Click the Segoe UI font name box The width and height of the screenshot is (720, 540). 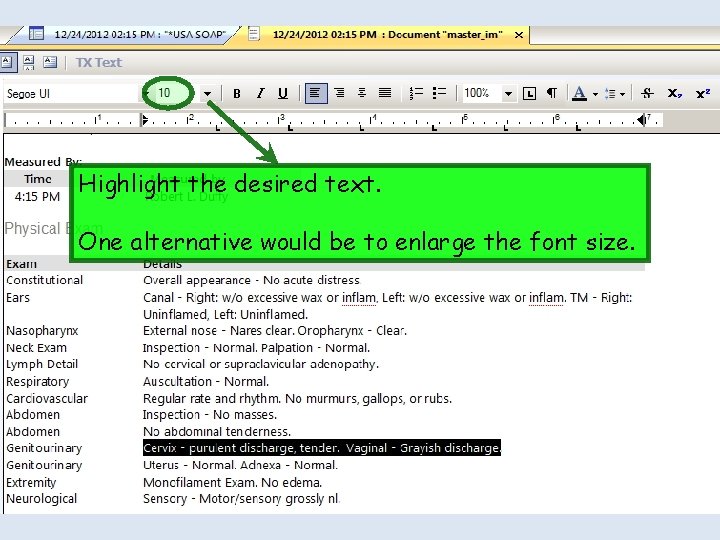[x=71, y=94]
